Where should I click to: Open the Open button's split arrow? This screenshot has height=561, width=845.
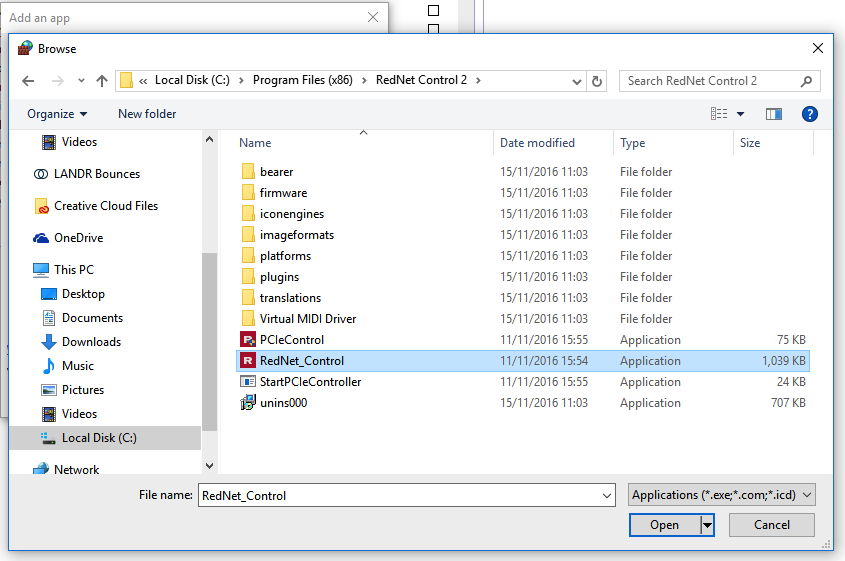tap(707, 525)
